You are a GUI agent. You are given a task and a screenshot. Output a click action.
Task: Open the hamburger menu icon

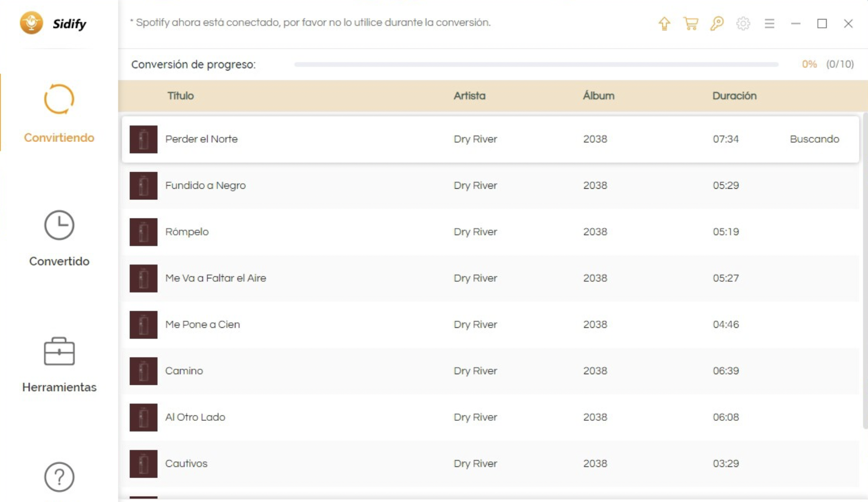tap(769, 23)
